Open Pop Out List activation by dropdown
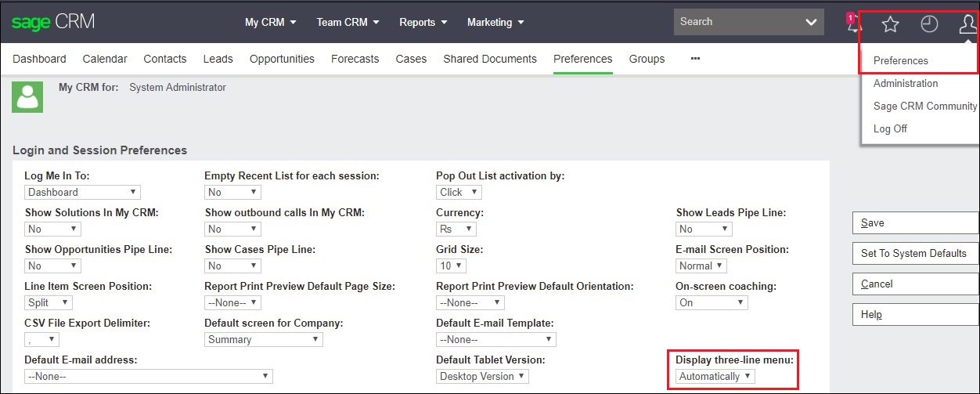The height and width of the screenshot is (394, 980). [459, 192]
